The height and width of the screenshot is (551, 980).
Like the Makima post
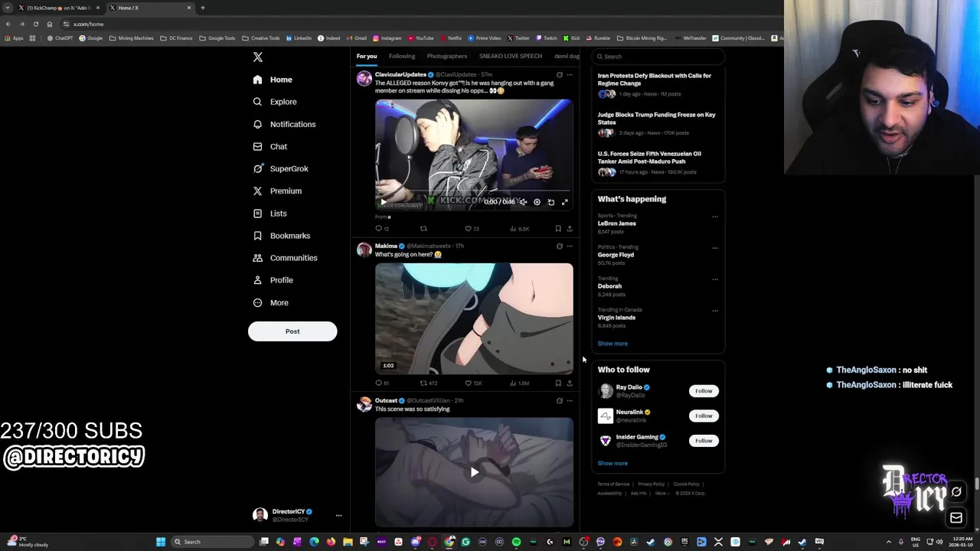click(468, 383)
